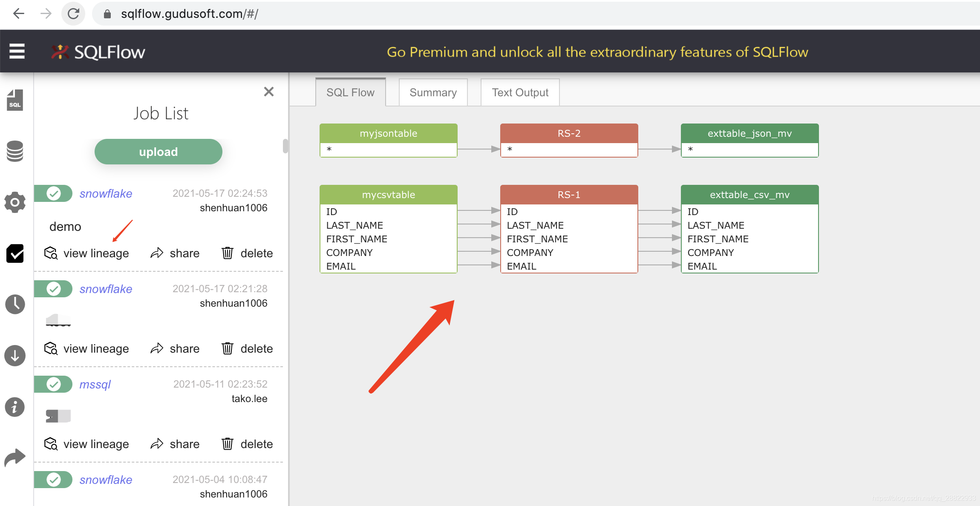Open the snowflake job link by tako.lee's neighbor mssql
The height and width of the screenshot is (506, 980).
pos(95,384)
